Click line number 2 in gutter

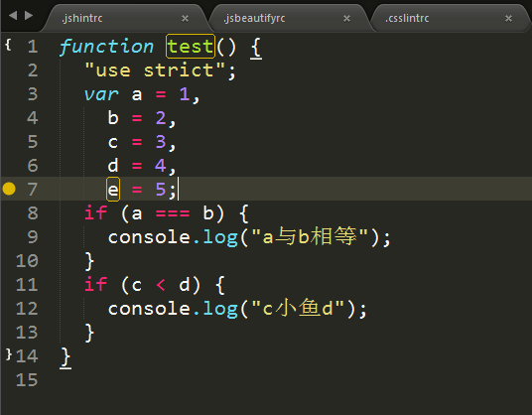(33, 70)
